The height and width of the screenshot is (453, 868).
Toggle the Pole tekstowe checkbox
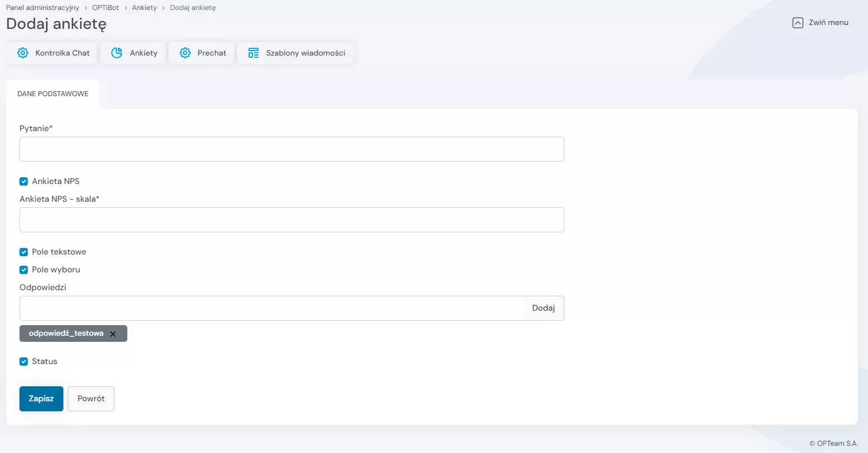pyautogui.click(x=23, y=252)
